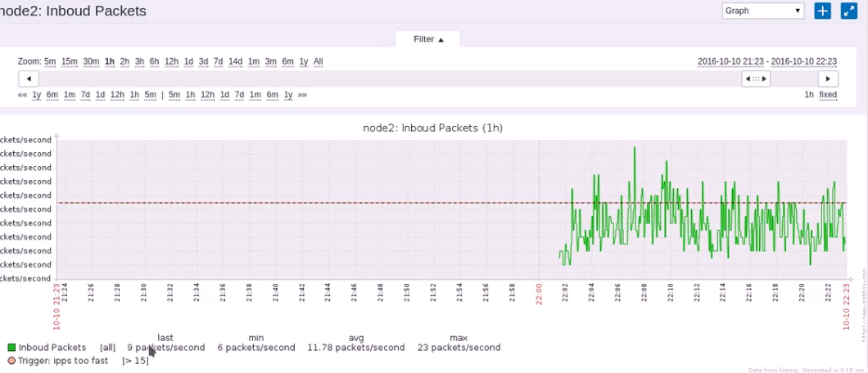Jump to latest with »» arrows
This screenshot has width=868, height=373.
point(302,95)
